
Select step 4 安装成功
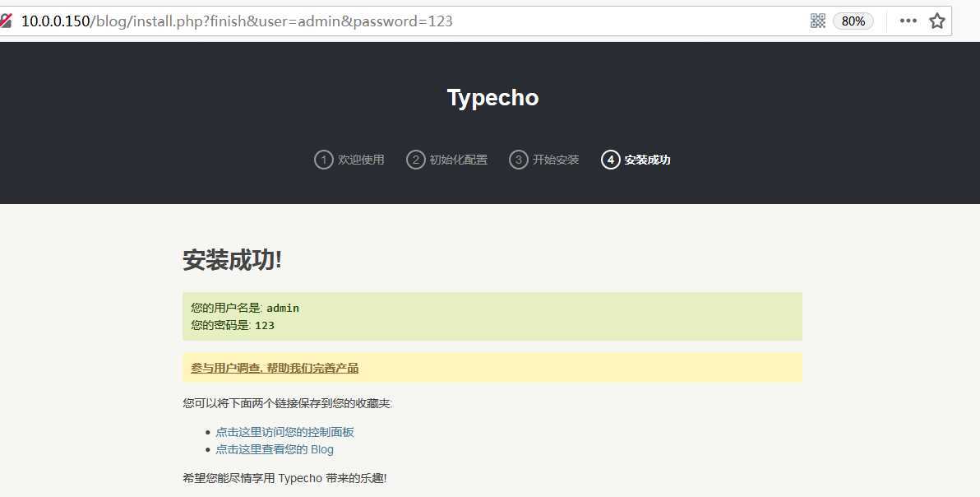pyautogui.click(x=636, y=160)
